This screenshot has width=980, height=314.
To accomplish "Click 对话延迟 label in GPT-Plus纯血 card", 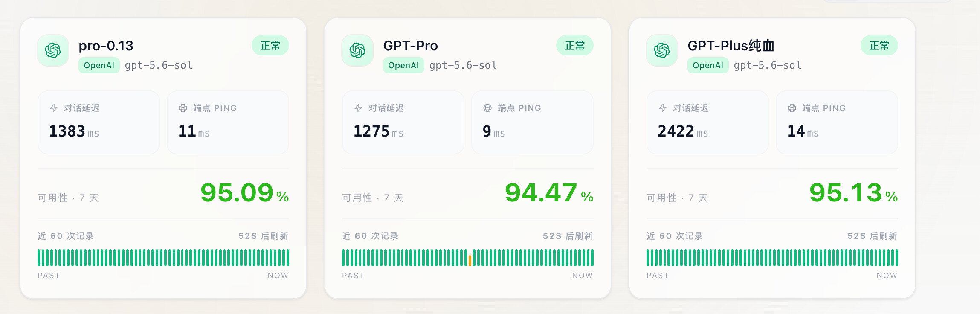I will point(690,108).
